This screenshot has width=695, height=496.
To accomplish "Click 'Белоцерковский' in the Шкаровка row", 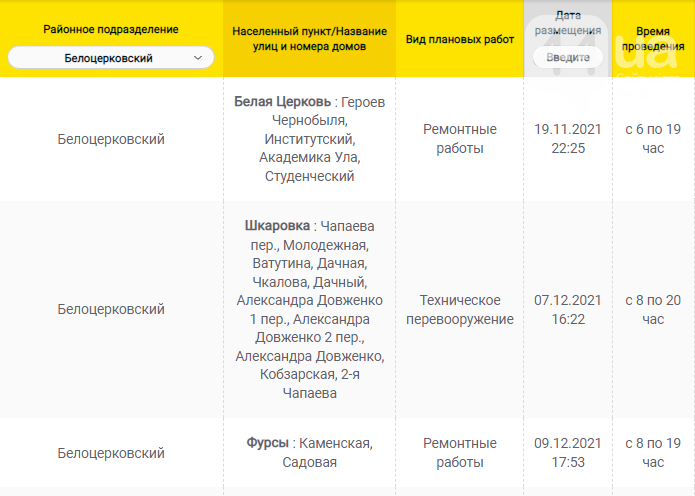I will click(x=111, y=310).
